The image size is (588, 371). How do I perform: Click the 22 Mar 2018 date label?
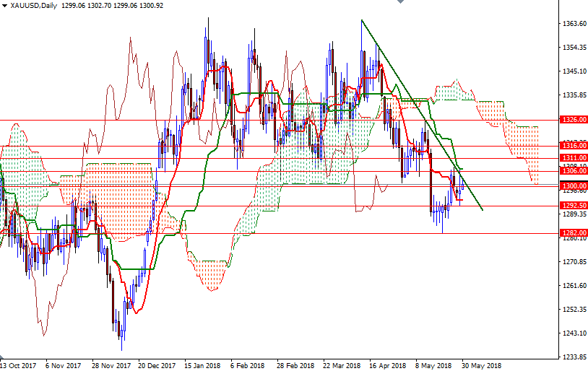click(342, 366)
